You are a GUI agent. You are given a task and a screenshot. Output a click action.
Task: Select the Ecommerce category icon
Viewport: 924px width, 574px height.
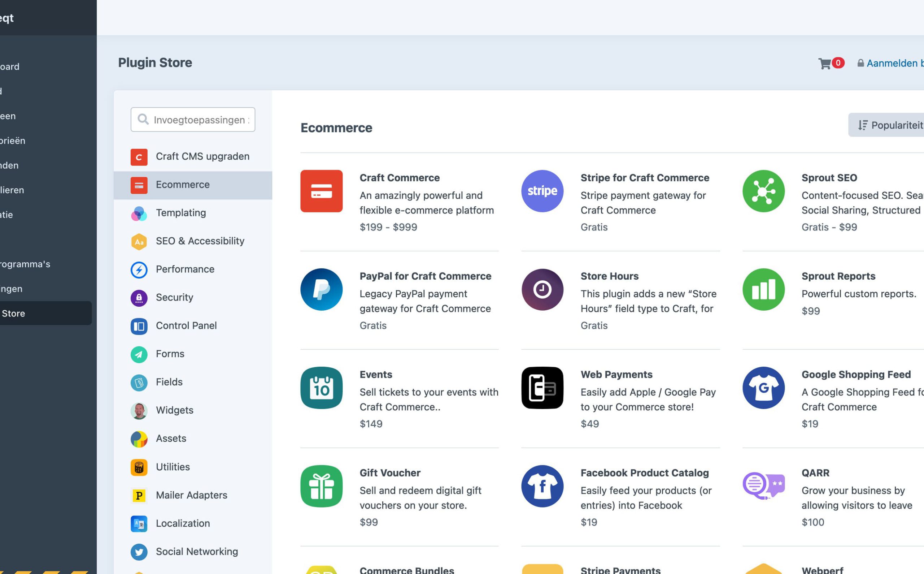point(139,185)
